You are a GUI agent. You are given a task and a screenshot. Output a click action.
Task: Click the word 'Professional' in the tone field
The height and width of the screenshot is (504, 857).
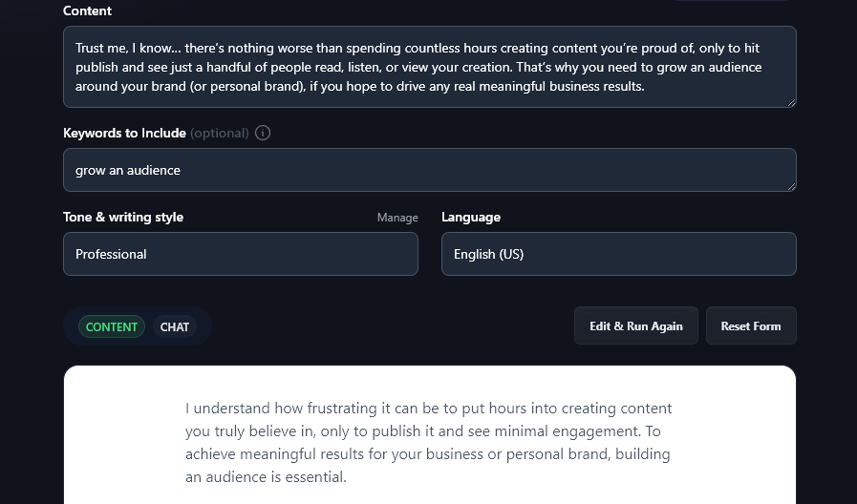coord(111,254)
